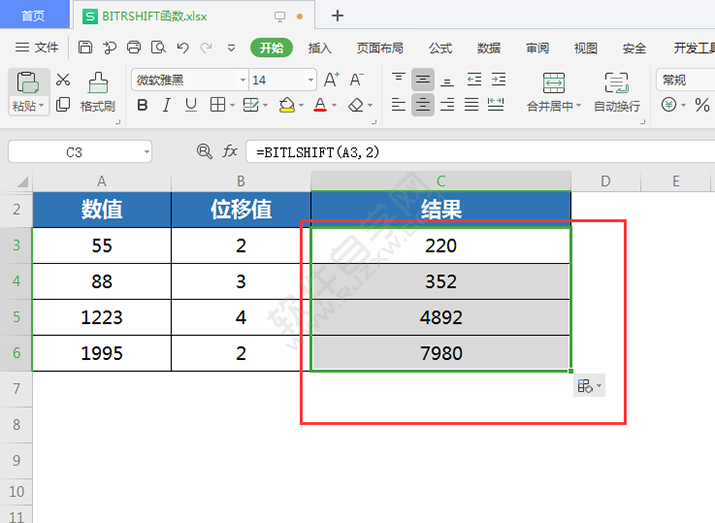Open a new tab with plus button

point(337,16)
